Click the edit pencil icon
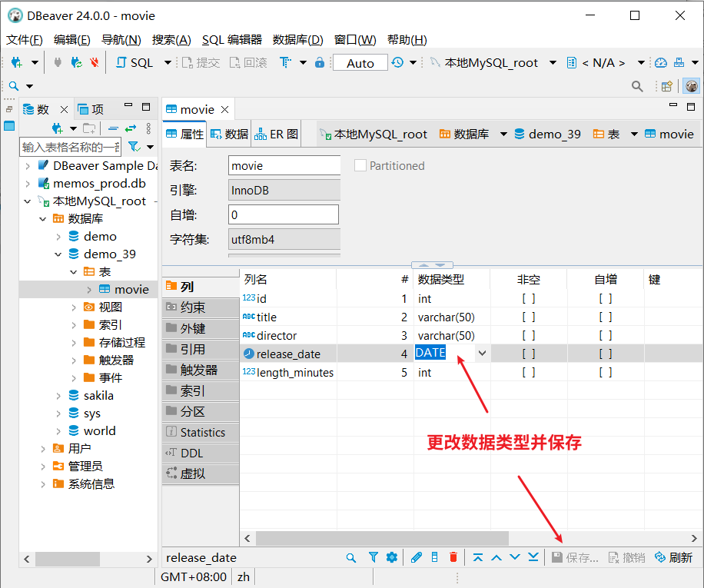 pyautogui.click(x=417, y=557)
